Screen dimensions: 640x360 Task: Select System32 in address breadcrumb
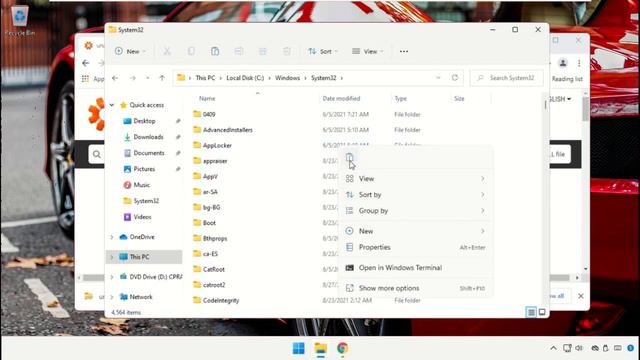tap(324, 78)
